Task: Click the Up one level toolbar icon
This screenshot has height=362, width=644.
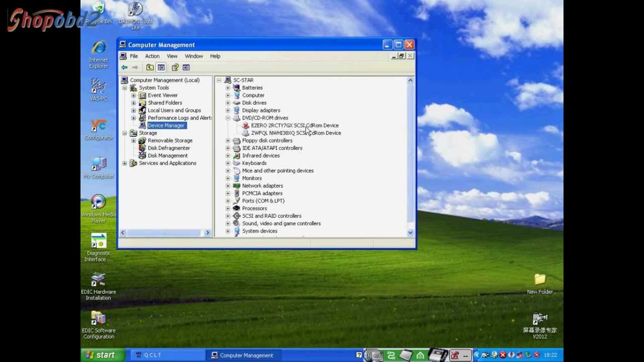Action: [x=150, y=67]
